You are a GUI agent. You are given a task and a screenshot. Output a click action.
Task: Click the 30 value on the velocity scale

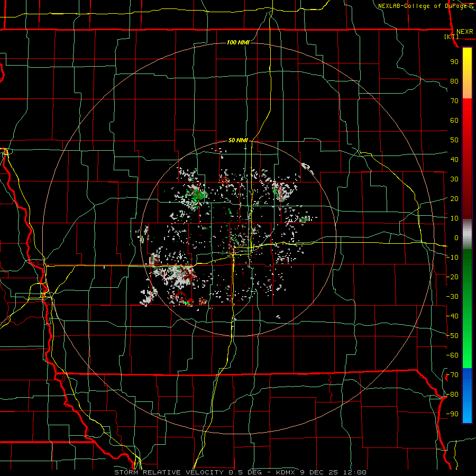point(454,179)
